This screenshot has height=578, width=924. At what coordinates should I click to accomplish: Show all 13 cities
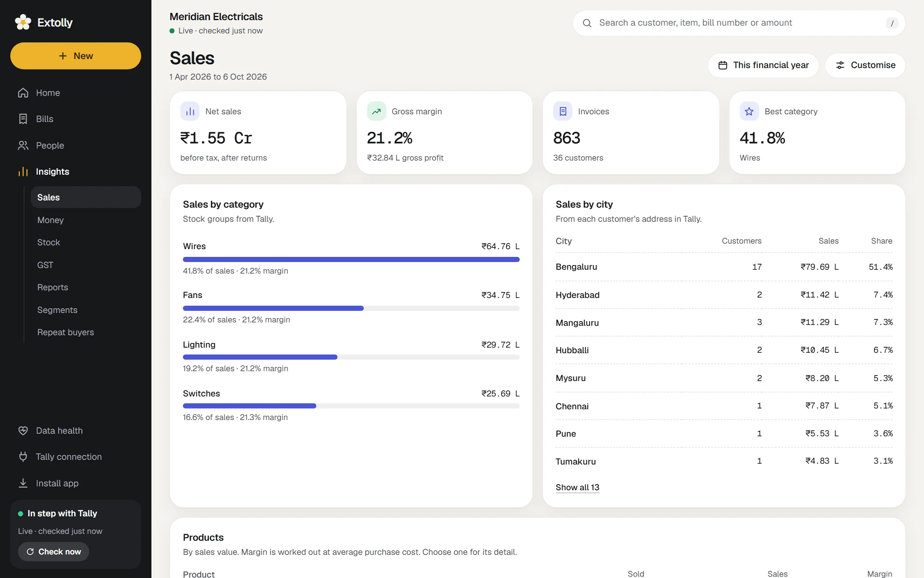point(577,487)
